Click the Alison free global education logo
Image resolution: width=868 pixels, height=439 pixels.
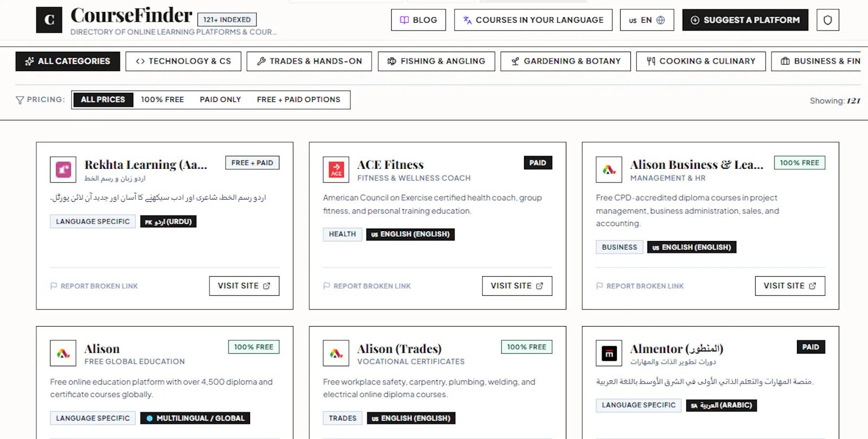[x=63, y=353]
